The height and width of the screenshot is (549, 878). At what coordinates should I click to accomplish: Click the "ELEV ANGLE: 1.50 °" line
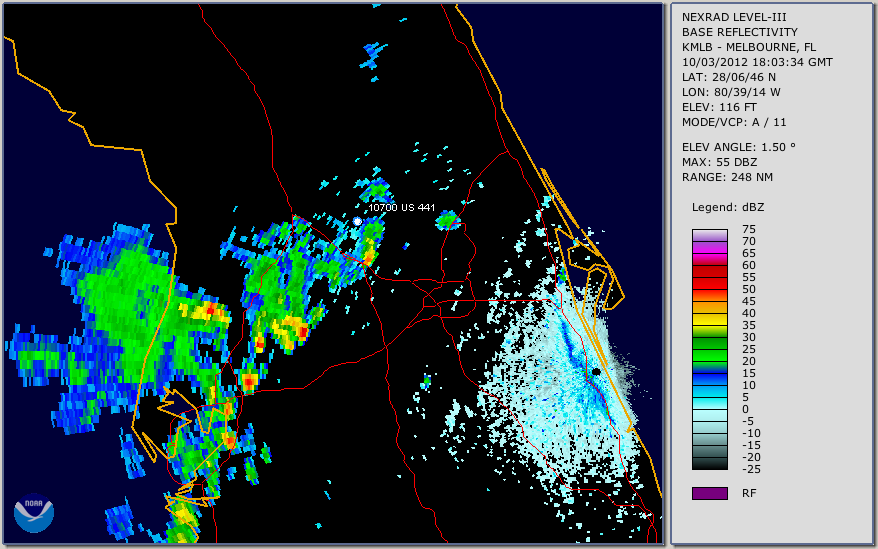click(739, 147)
